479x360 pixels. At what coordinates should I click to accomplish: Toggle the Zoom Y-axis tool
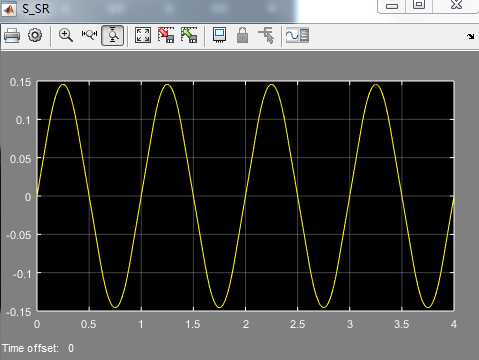coord(113,35)
